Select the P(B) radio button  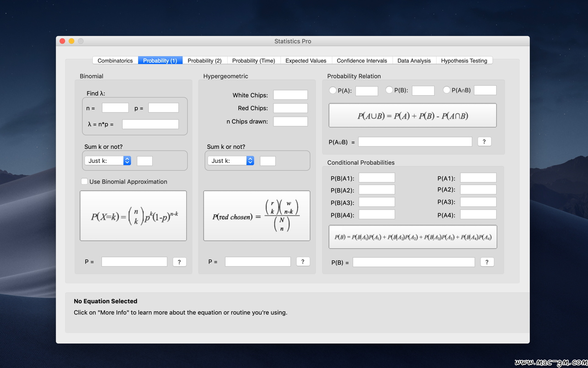[x=389, y=90]
